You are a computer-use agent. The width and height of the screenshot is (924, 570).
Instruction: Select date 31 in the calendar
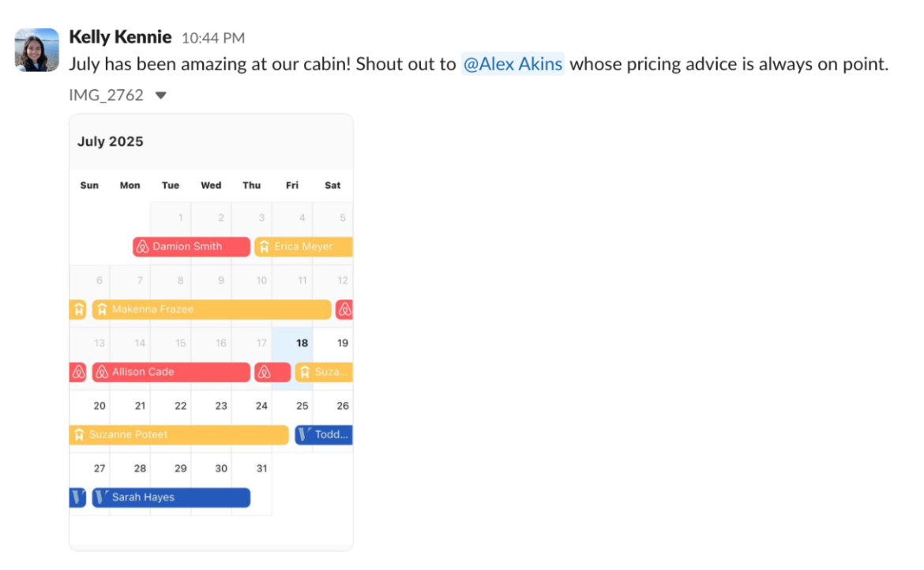[261, 468]
